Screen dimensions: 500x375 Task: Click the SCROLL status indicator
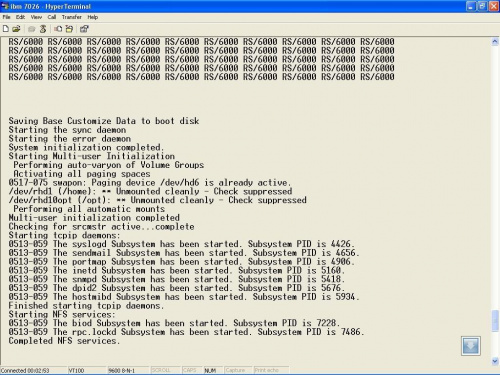pyautogui.click(x=160, y=370)
